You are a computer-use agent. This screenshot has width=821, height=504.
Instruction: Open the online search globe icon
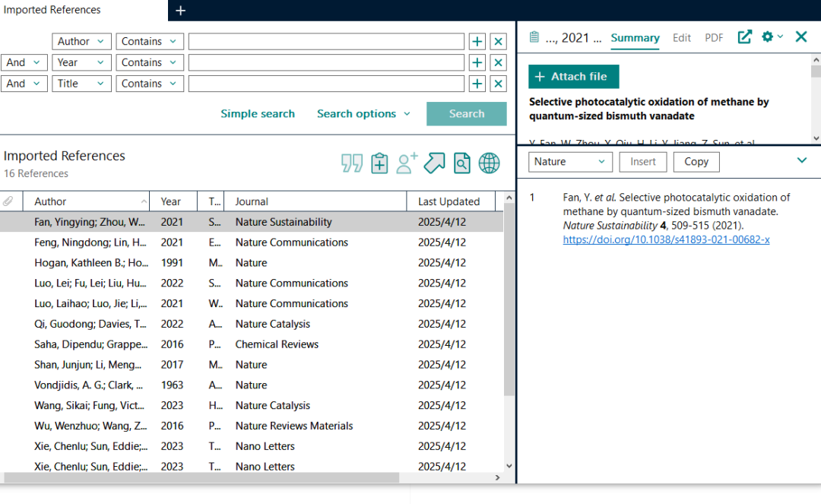click(489, 163)
